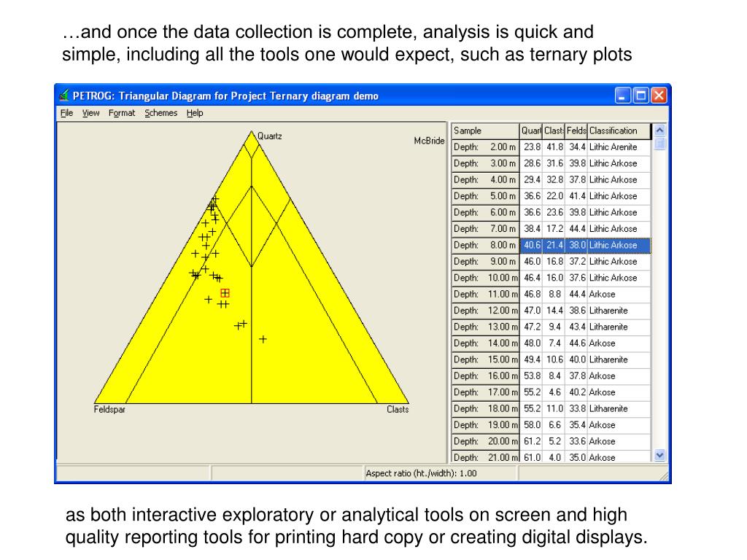Click the 61.2 quartz value at 20.00 m
Viewport: 747px width, 560px height.
[x=532, y=441]
